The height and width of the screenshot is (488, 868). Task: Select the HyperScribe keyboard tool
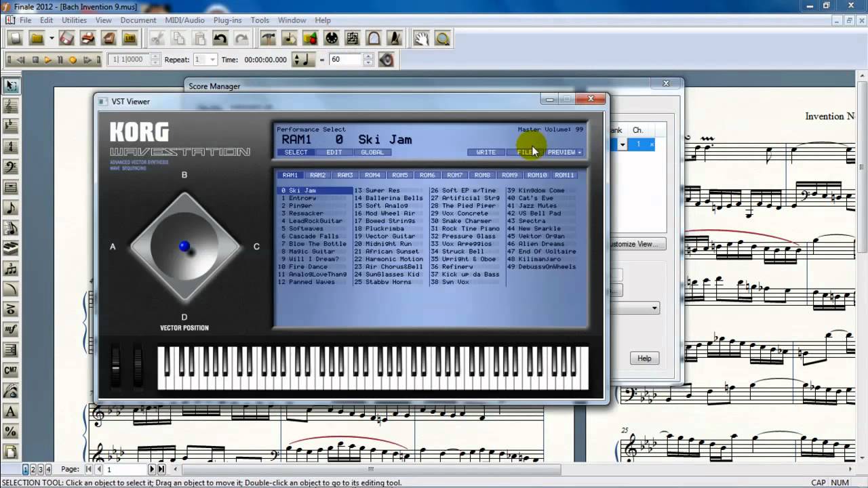[x=11, y=249]
